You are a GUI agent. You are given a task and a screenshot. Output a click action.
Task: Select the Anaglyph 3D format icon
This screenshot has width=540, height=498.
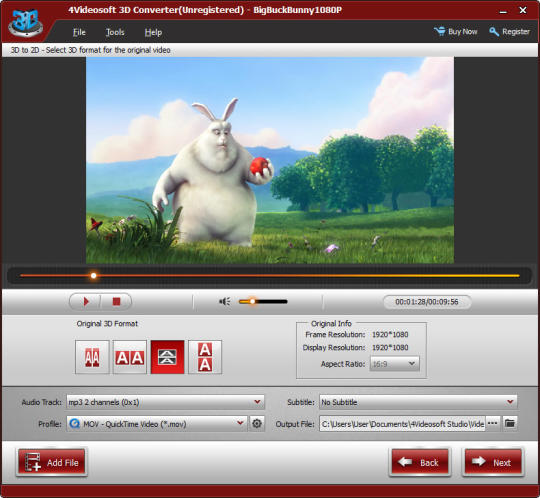[92, 357]
